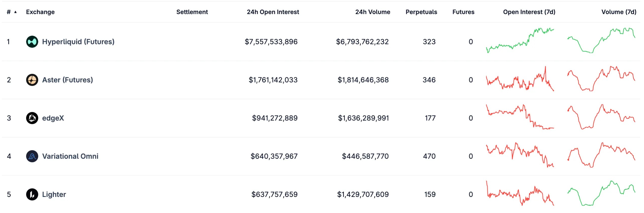This screenshot has width=644, height=213.
Task: Click the Lighter exchange logo icon
Action: tap(32, 194)
